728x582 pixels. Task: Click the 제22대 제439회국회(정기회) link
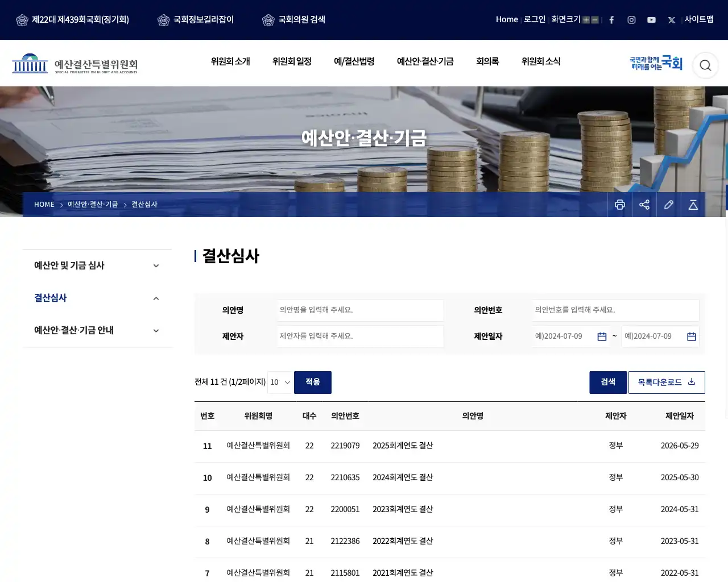pos(73,20)
